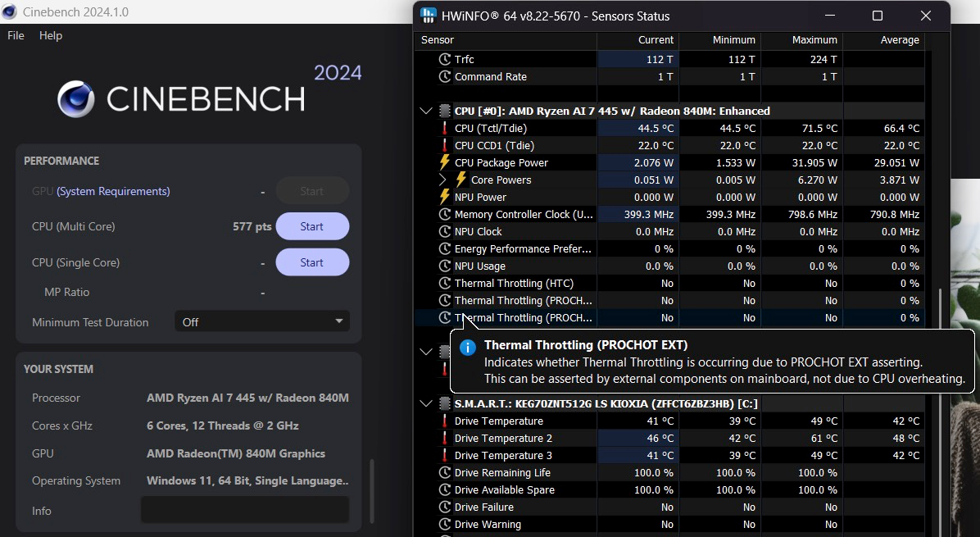Click the icon beside NPU Usage

pos(444,266)
